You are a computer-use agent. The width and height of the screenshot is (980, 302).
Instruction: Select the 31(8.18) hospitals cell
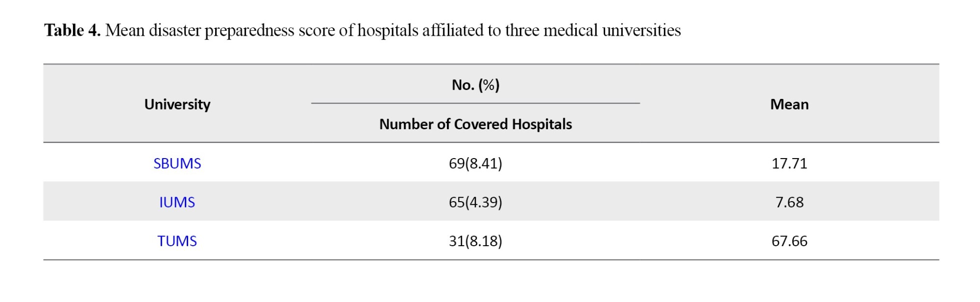click(x=475, y=241)
